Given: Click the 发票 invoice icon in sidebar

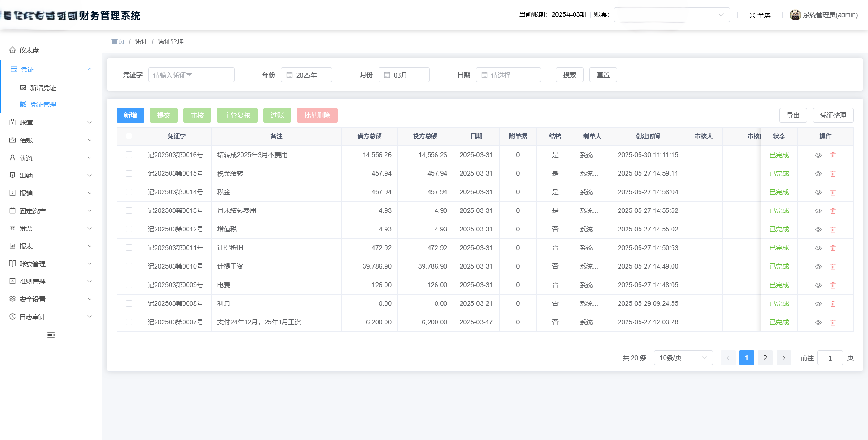Looking at the screenshot, I should tap(12, 228).
